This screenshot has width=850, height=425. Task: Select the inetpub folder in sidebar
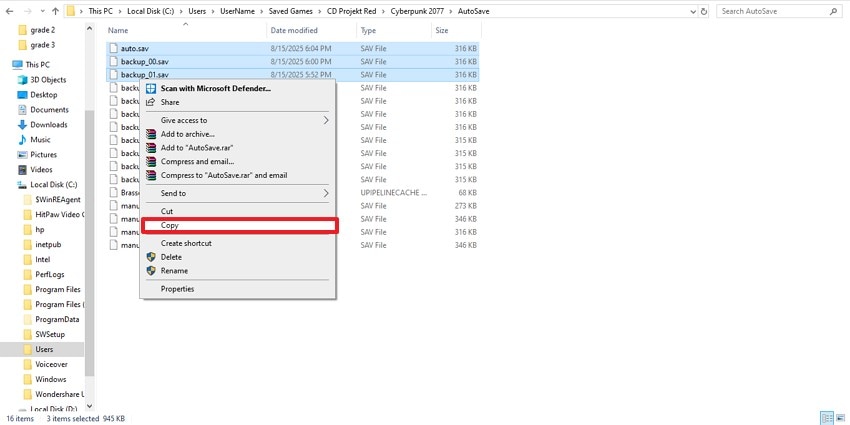point(48,244)
